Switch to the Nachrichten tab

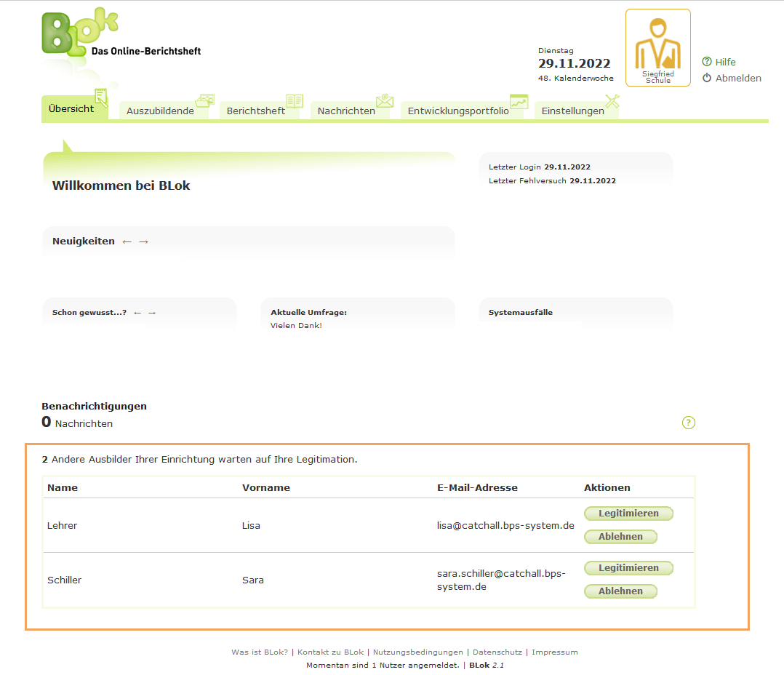(x=345, y=111)
